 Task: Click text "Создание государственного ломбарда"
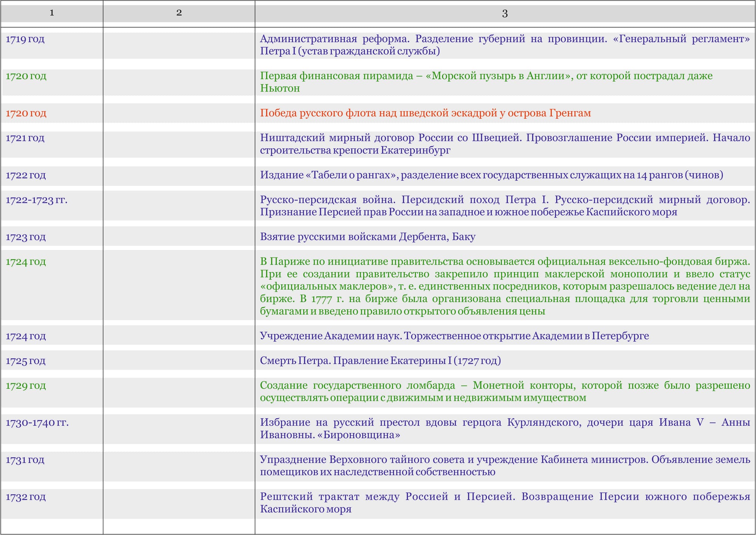(x=358, y=386)
